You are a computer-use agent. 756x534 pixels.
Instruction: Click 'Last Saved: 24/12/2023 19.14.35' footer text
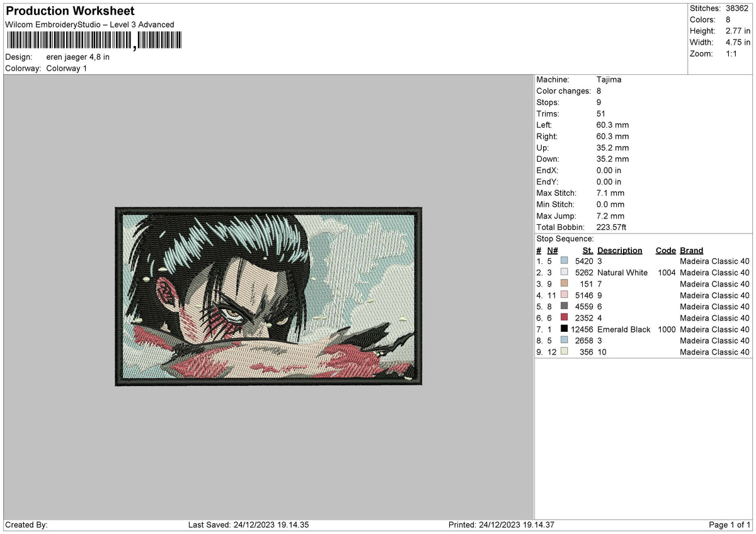coord(248,525)
